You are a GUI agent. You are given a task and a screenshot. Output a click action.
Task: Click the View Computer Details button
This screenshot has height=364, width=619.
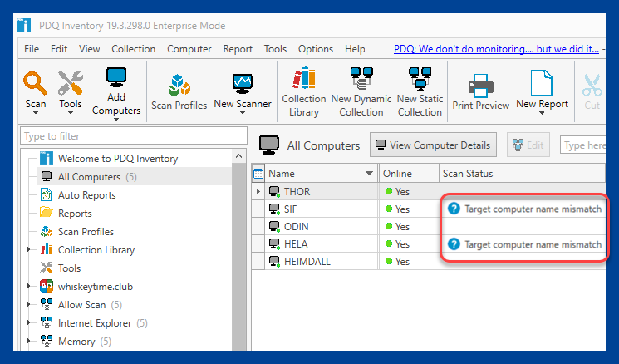pyautogui.click(x=433, y=145)
